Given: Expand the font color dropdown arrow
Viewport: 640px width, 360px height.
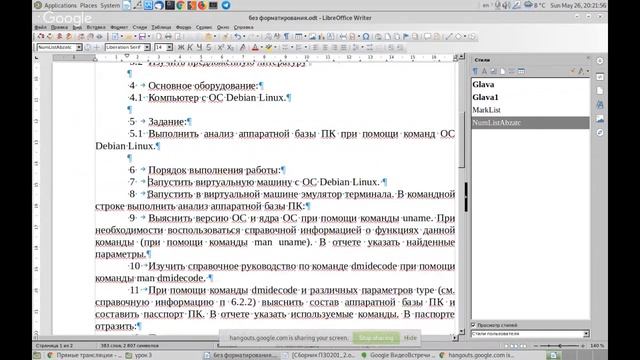Looking at the screenshot, I should (x=262, y=47).
